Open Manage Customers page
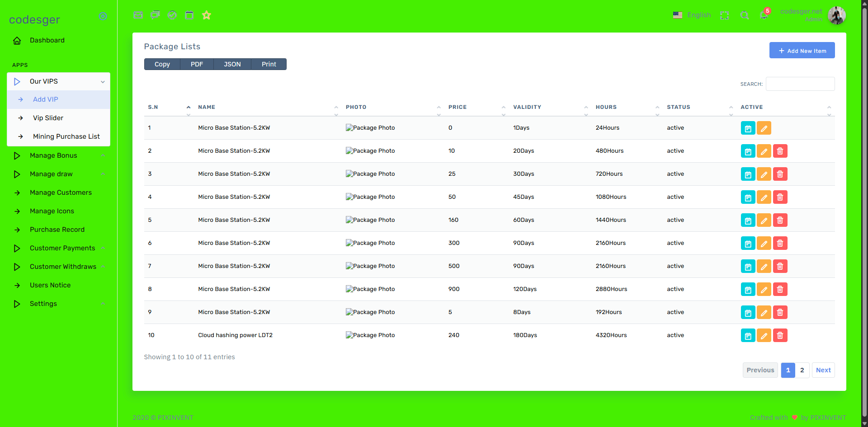The height and width of the screenshot is (427, 868). click(x=59, y=193)
